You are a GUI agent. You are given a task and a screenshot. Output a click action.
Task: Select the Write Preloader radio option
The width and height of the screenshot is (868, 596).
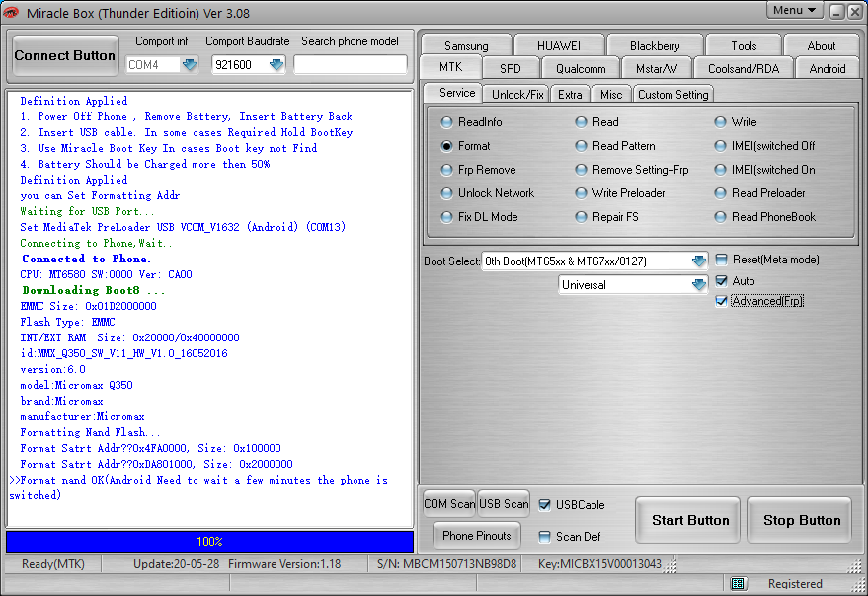coord(620,193)
